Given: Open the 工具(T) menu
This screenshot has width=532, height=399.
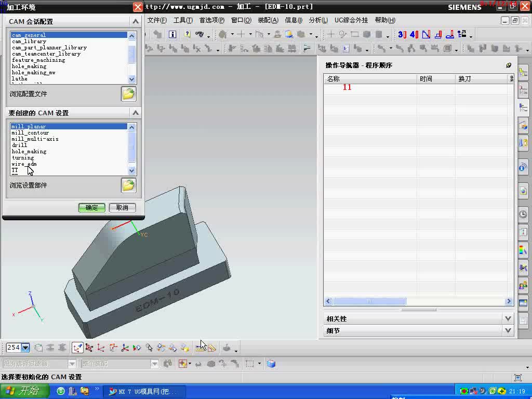Looking at the screenshot, I should click(x=183, y=20).
